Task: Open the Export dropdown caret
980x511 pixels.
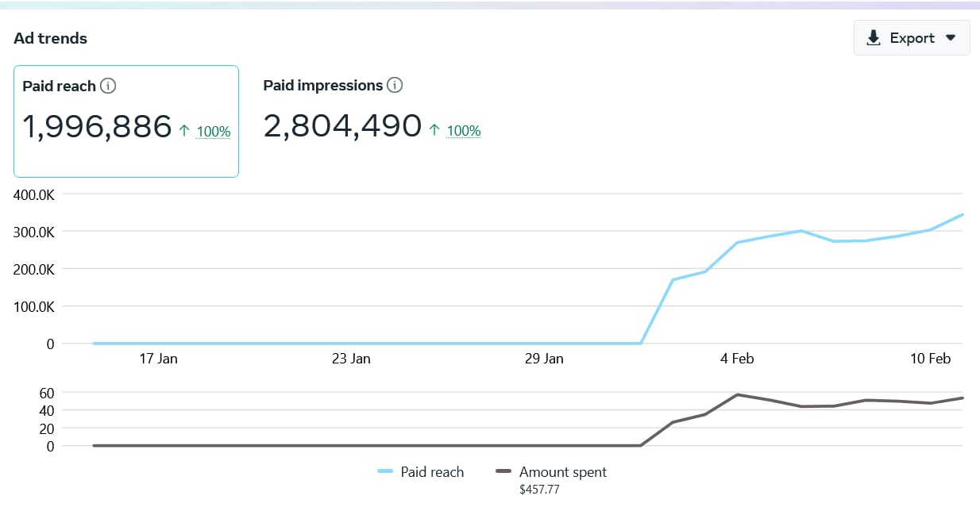Action: tap(951, 38)
